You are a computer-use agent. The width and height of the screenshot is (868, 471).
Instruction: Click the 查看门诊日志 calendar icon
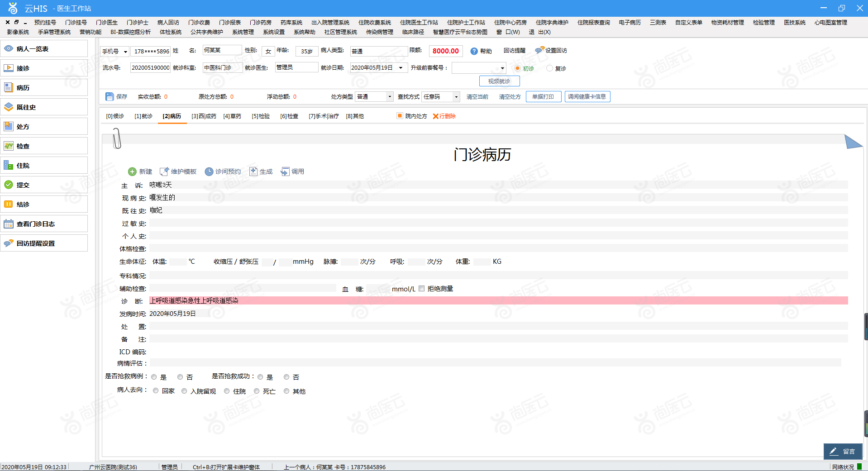click(9, 224)
